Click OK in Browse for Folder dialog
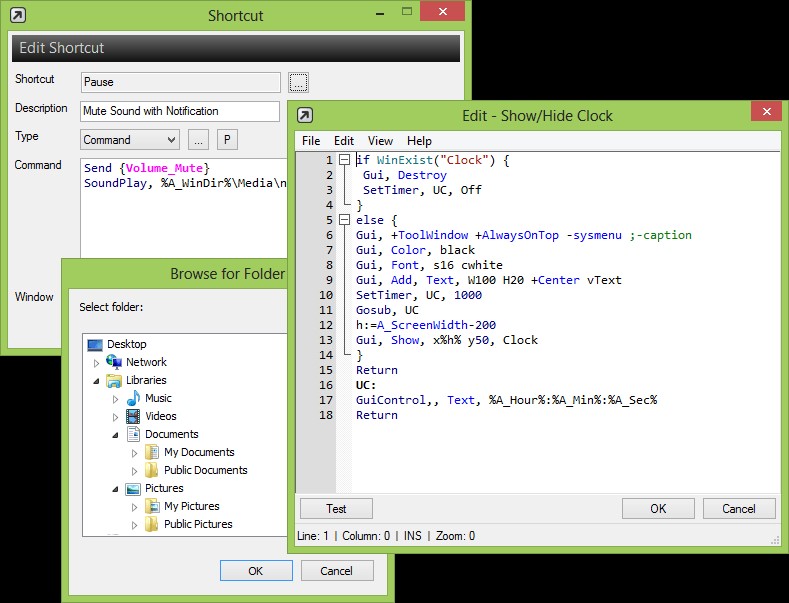Screen dimensions: 789x603 pos(256,570)
